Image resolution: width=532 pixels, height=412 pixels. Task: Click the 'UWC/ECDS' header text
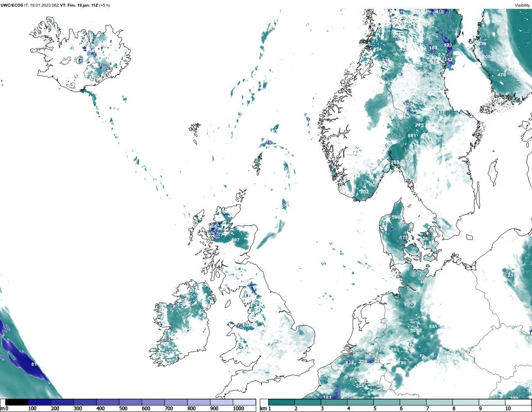(x=12, y=5)
